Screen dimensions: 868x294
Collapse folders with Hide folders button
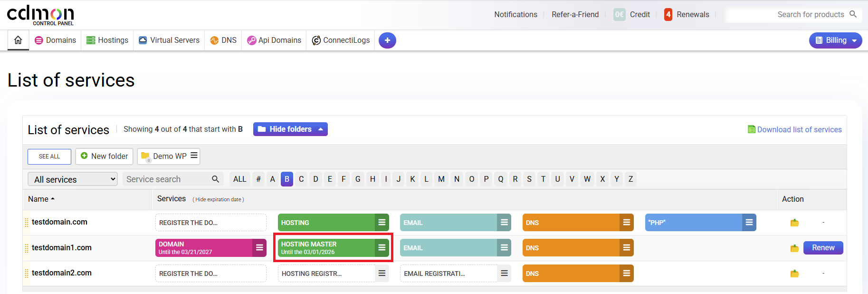290,129
